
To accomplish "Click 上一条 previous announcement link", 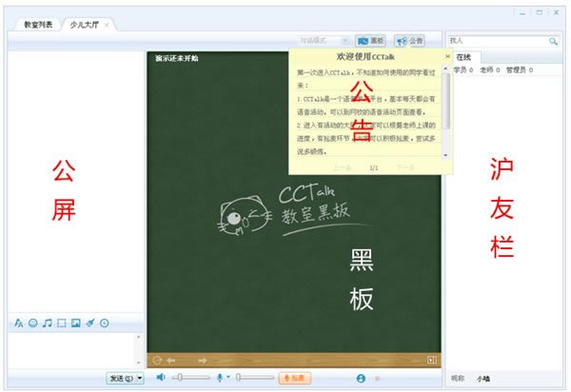I will [x=342, y=167].
